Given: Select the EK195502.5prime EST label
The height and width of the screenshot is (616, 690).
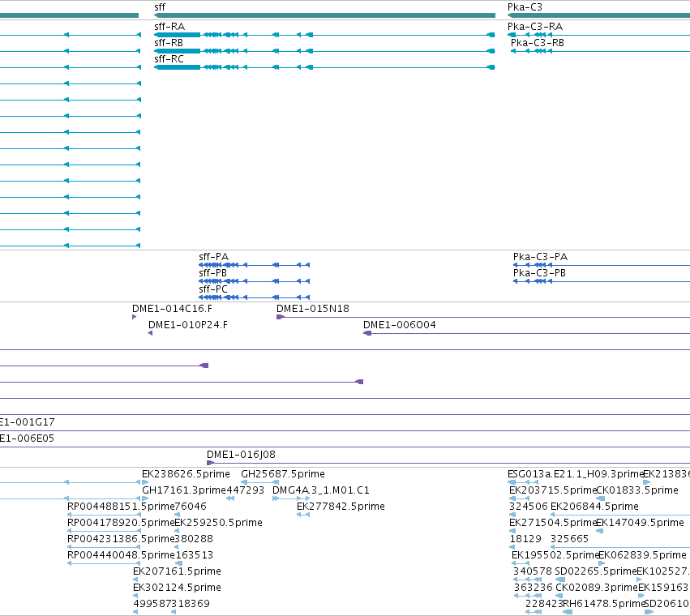Looking at the screenshot, I should pyautogui.click(x=555, y=555).
